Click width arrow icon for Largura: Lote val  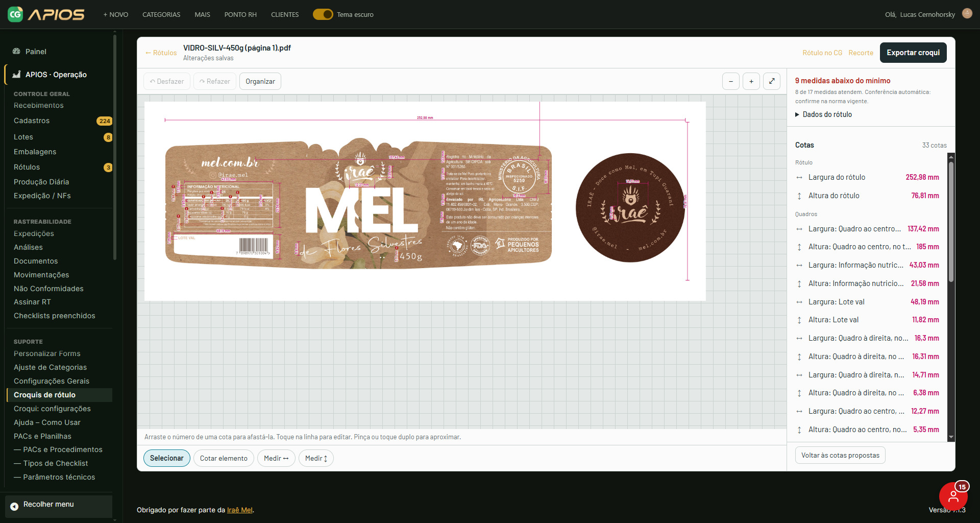799,302
